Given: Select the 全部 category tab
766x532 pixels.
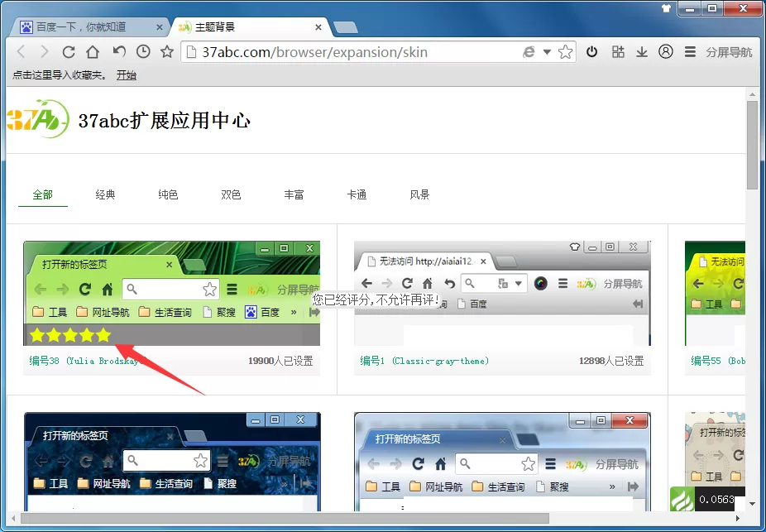Looking at the screenshot, I should pyautogui.click(x=42, y=195).
